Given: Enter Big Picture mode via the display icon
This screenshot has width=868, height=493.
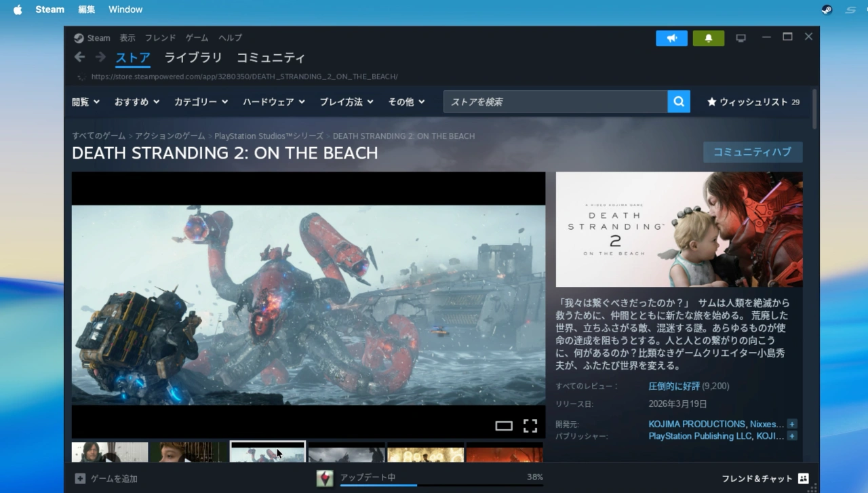Looking at the screenshot, I should coord(741,38).
